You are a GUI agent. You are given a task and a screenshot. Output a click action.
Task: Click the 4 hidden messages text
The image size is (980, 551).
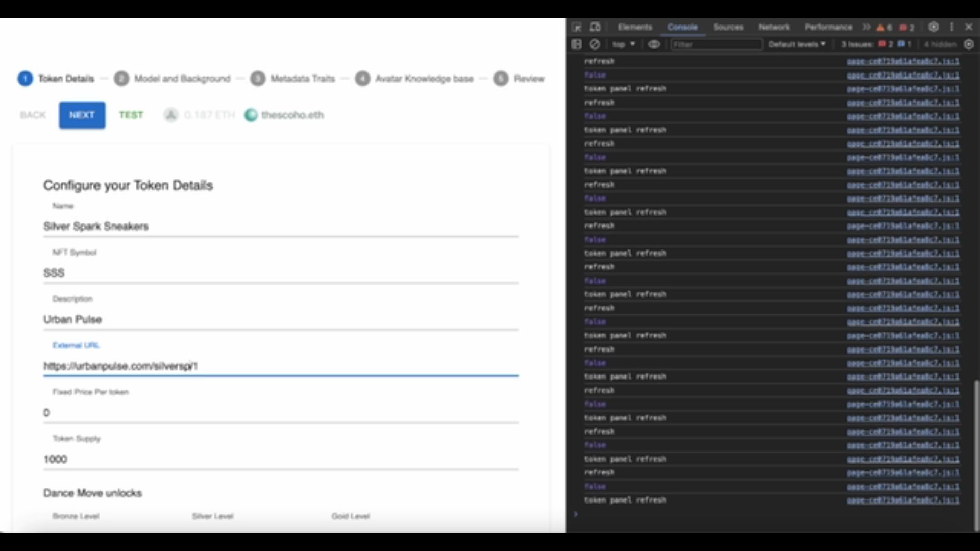pos(940,44)
